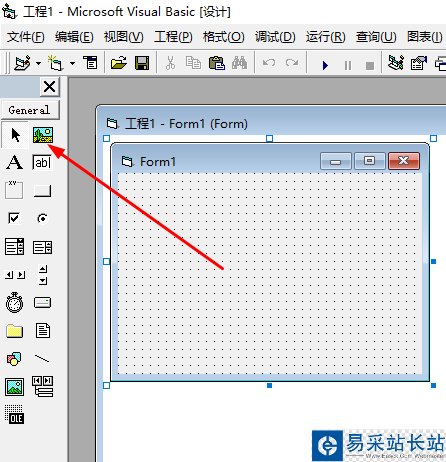Start the program with the Run arrow
The width and height of the screenshot is (446, 462).
click(x=325, y=65)
